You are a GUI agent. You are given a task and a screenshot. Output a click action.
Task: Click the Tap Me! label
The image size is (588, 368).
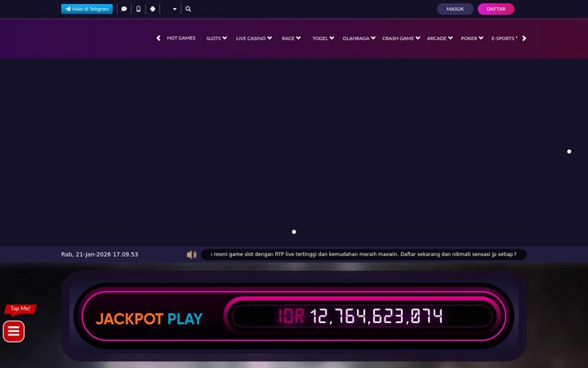[x=20, y=309]
